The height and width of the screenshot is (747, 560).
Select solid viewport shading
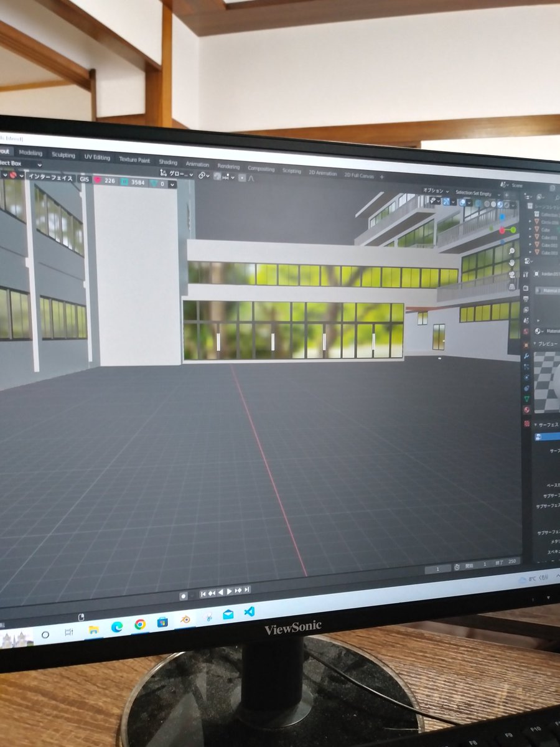point(493,204)
